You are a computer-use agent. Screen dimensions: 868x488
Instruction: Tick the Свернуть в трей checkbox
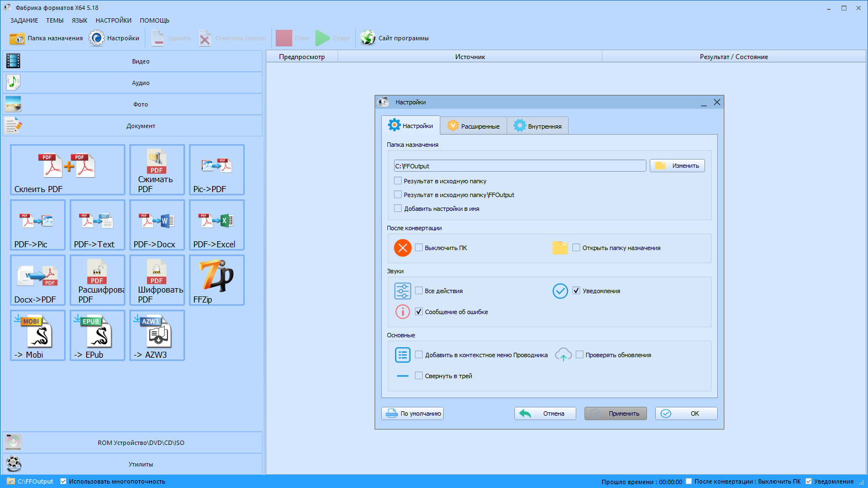(x=419, y=376)
